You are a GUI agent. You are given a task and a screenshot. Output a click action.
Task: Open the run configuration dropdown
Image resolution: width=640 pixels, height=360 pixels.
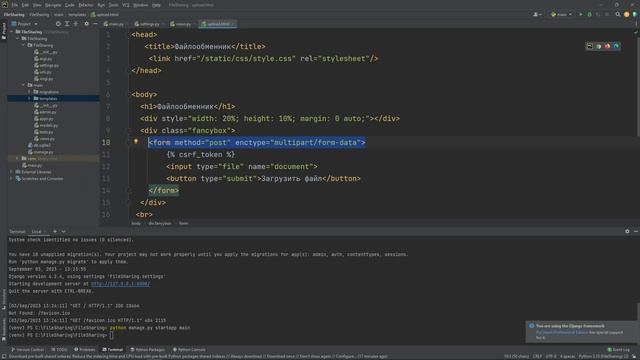pyautogui.click(x=561, y=14)
